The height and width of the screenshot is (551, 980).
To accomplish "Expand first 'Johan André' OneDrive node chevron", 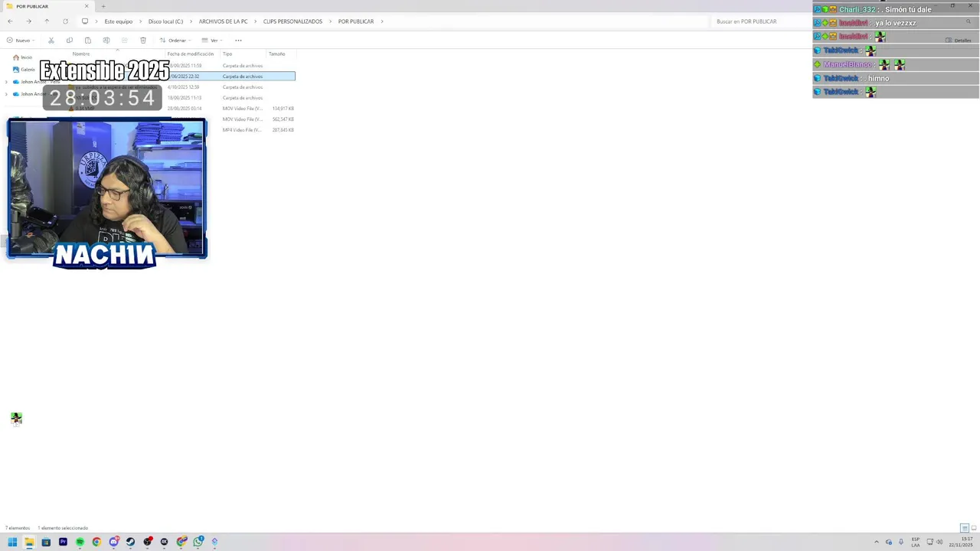I will [x=6, y=82].
